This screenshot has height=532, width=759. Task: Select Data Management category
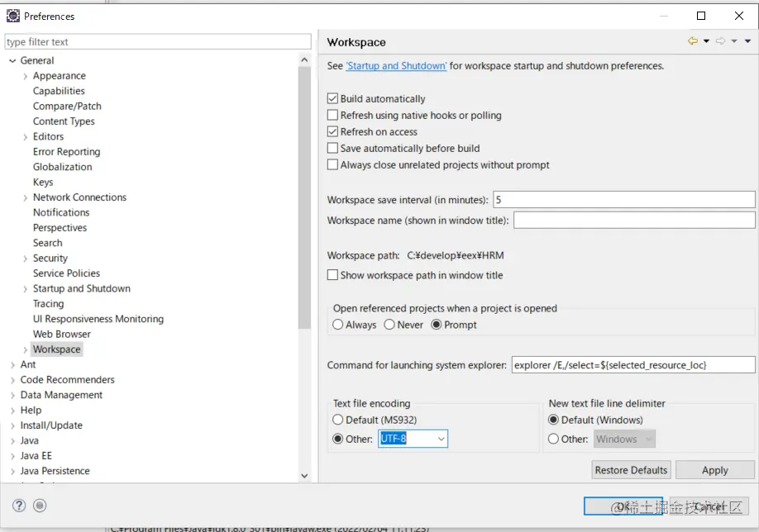tap(61, 395)
